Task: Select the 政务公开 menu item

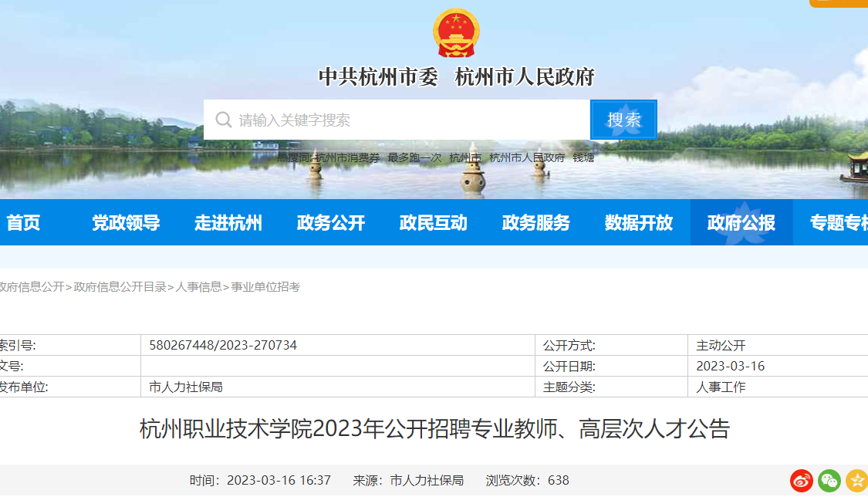Action: (331, 222)
